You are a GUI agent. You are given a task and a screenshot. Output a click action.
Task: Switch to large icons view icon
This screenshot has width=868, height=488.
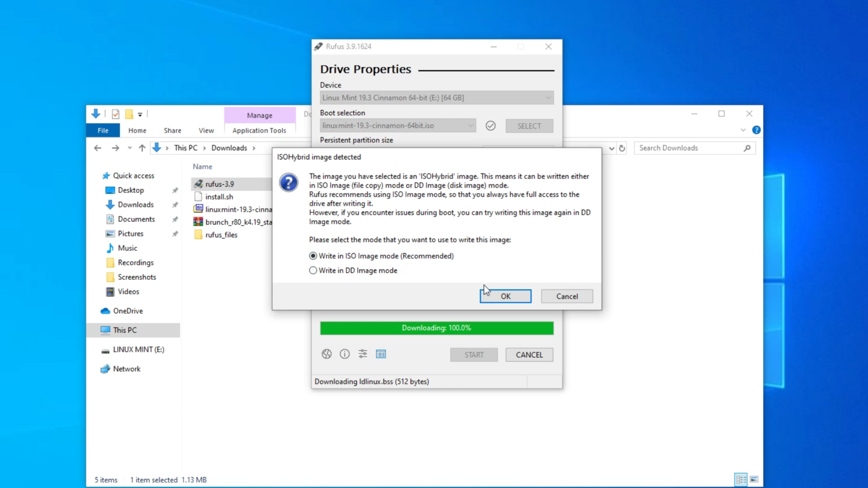coord(754,480)
